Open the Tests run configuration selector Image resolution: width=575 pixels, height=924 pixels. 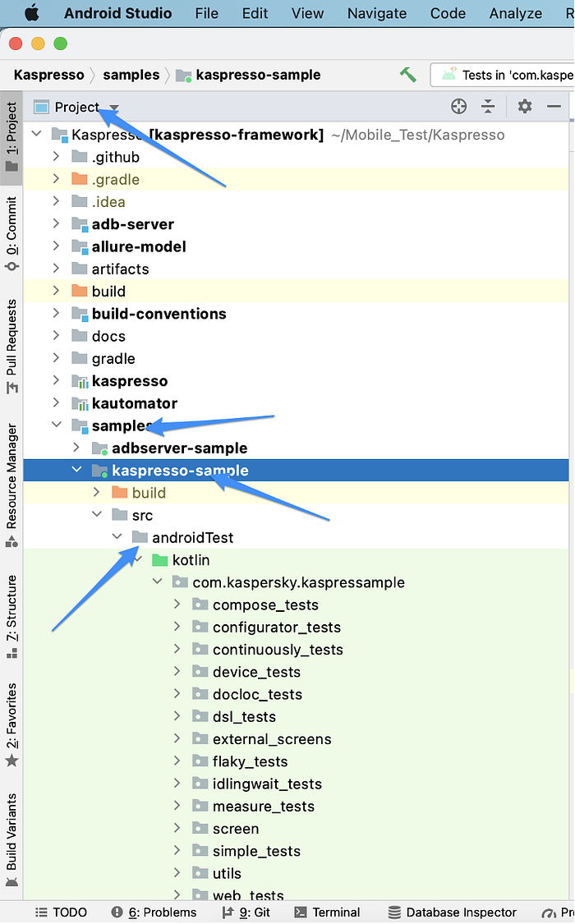click(503, 75)
